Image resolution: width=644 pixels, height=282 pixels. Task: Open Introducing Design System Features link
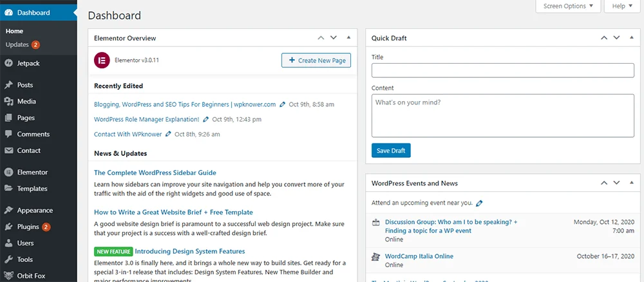click(190, 251)
